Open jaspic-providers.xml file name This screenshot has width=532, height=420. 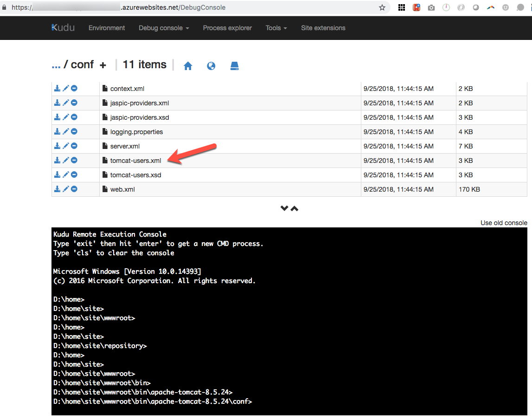tap(140, 103)
